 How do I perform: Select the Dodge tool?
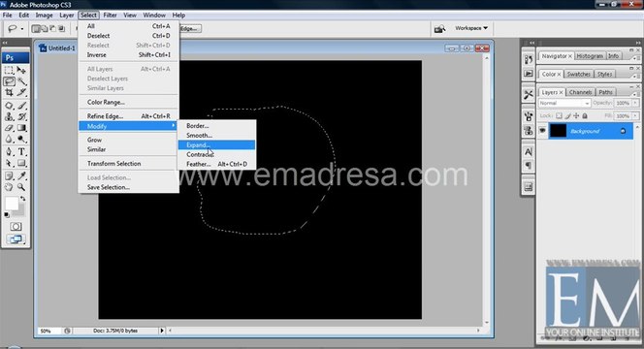(x=21, y=140)
